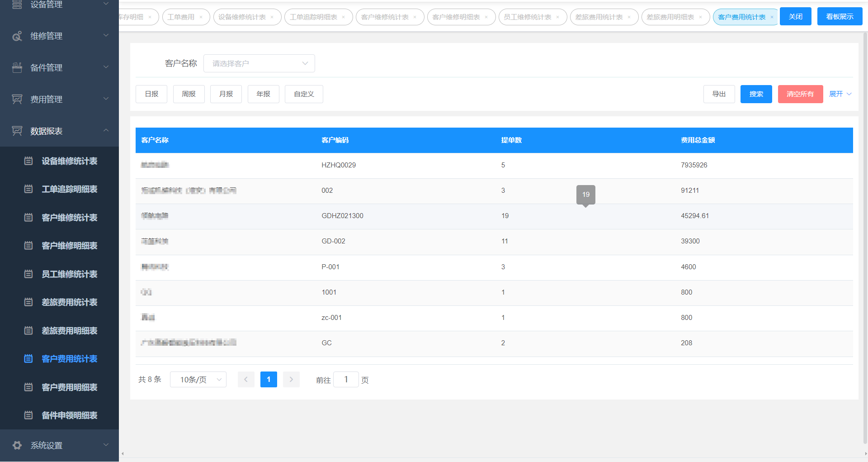The width and height of the screenshot is (868, 462).
Task: Close the 工单费用 tab using its x
Action: [201, 17]
